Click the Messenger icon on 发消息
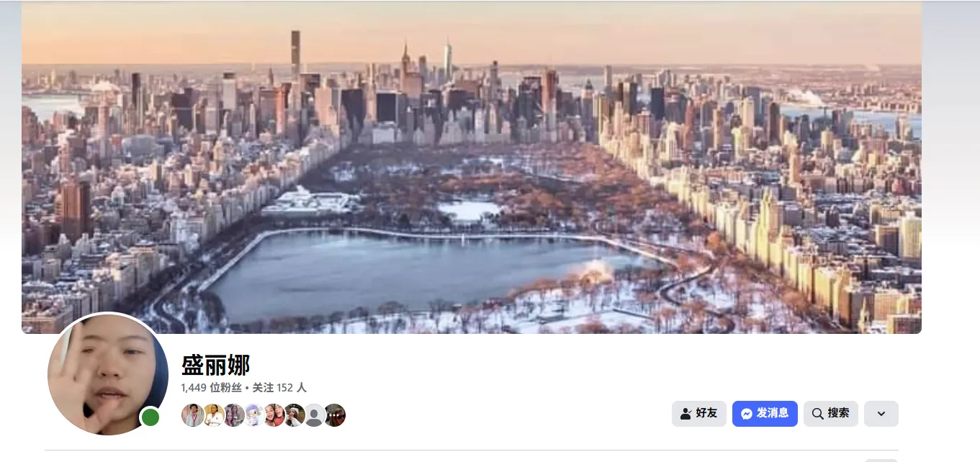This screenshot has width=980, height=462. click(x=747, y=414)
